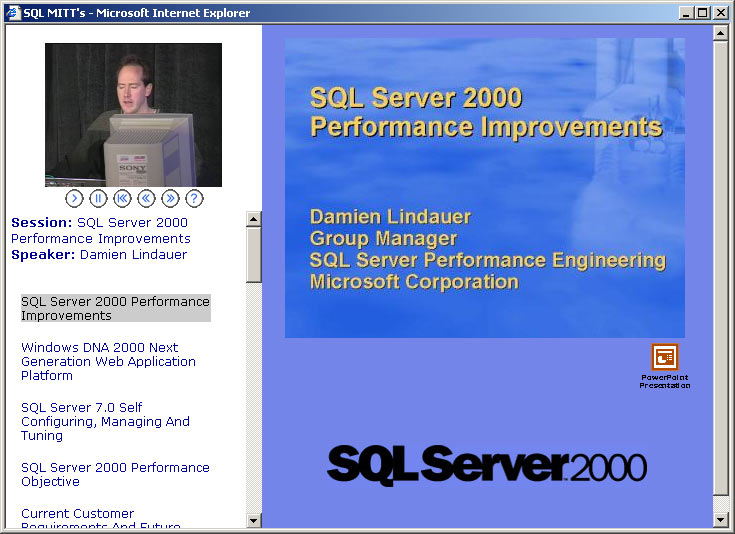Click the slide pane scroll up arrow
Image resolution: width=735 pixels, height=534 pixels.
pyautogui.click(x=720, y=33)
